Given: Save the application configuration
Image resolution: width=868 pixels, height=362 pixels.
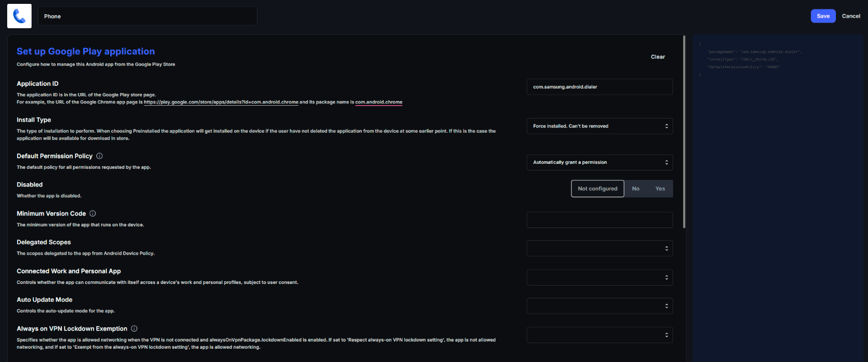Looking at the screenshot, I should tap(823, 16).
